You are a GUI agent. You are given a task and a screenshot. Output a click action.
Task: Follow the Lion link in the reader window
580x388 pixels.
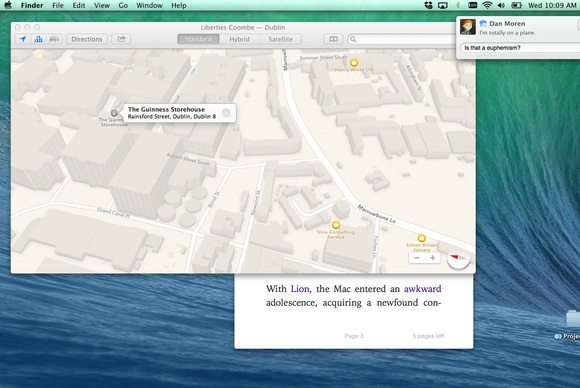click(300, 289)
